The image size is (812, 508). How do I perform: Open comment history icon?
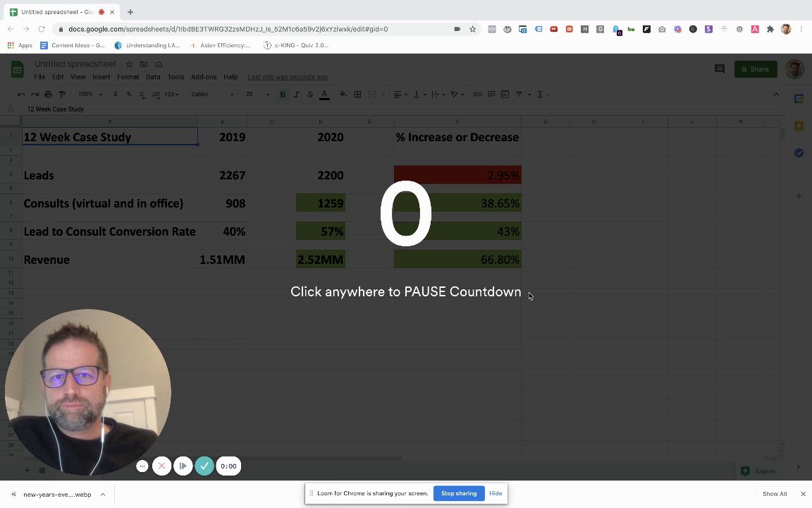pos(719,69)
